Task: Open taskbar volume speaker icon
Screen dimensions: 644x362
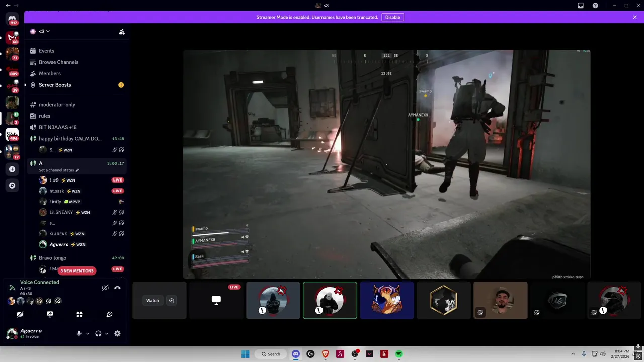Action: click(x=603, y=354)
